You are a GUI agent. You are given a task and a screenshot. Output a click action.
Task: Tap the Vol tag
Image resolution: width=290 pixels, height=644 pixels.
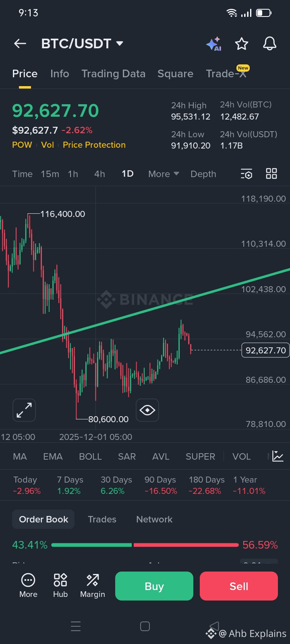click(x=48, y=145)
